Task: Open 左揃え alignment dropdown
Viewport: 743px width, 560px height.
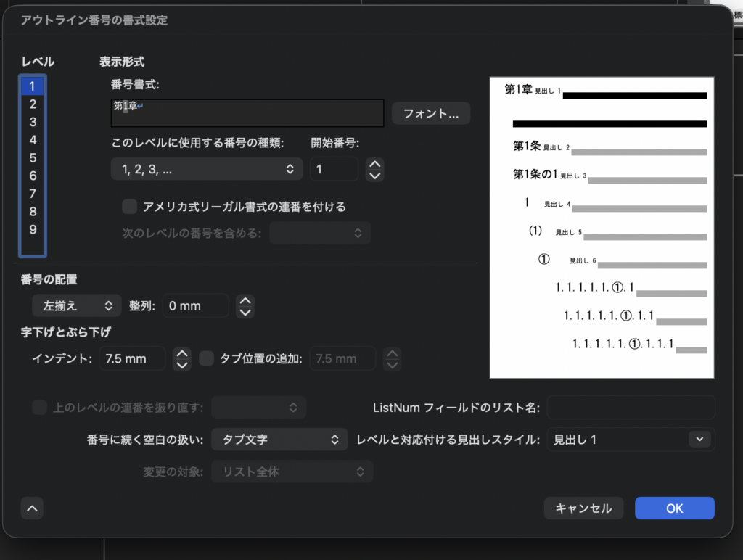Action: (77, 306)
